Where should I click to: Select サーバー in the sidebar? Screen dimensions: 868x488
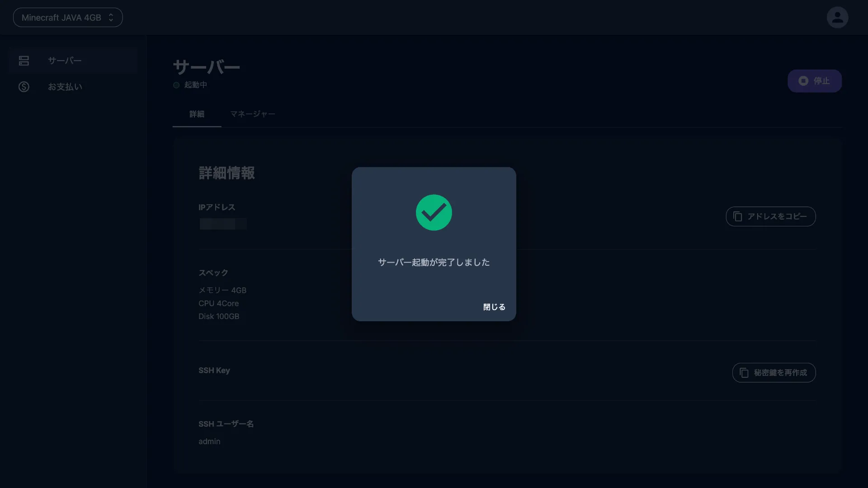point(72,61)
